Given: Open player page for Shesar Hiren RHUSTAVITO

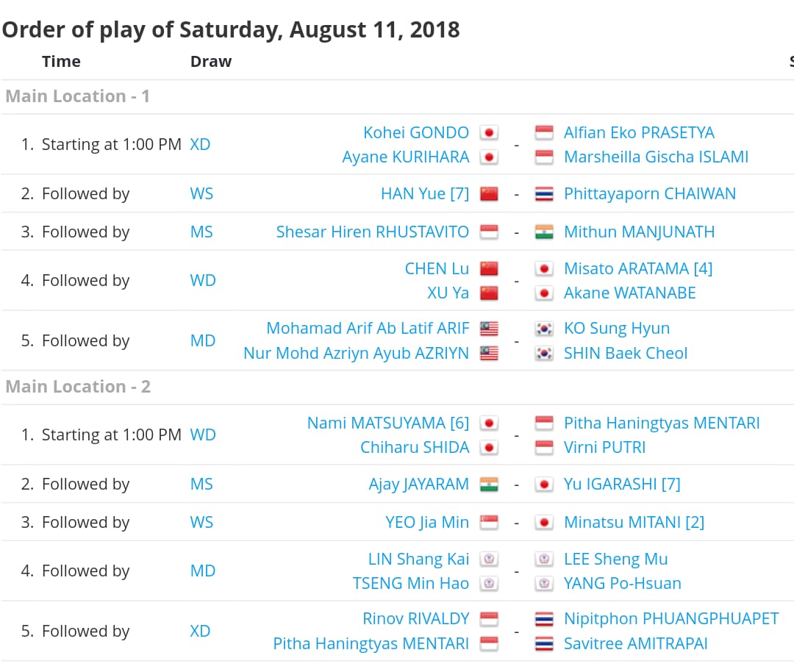Looking at the screenshot, I should (x=372, y=232).
